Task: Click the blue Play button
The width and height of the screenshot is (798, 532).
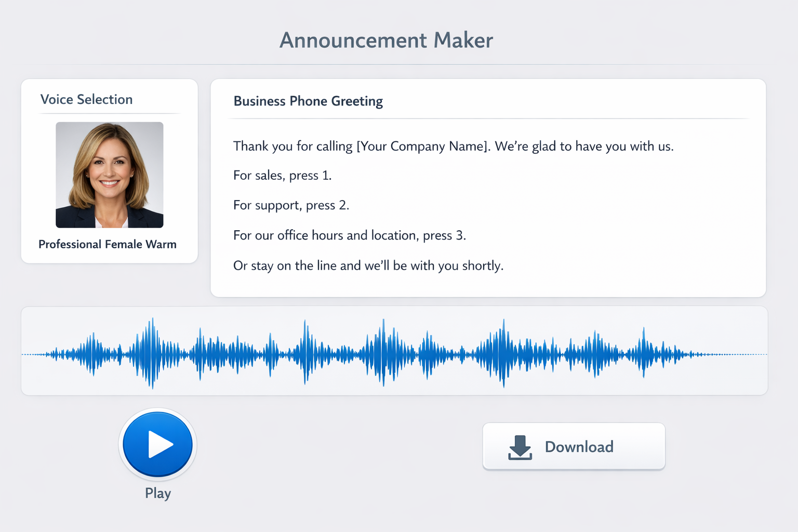Action: [158, 444]
